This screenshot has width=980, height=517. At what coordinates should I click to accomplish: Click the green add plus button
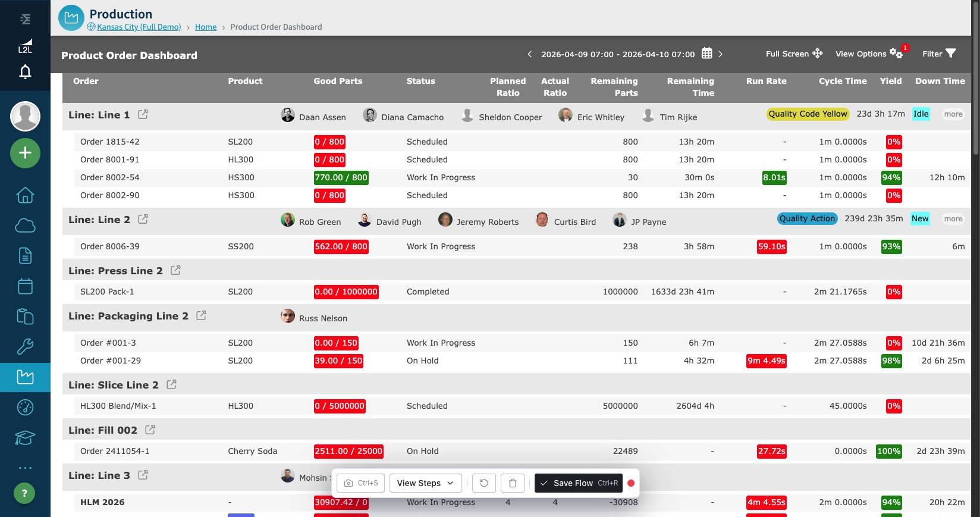coord(25,153)
